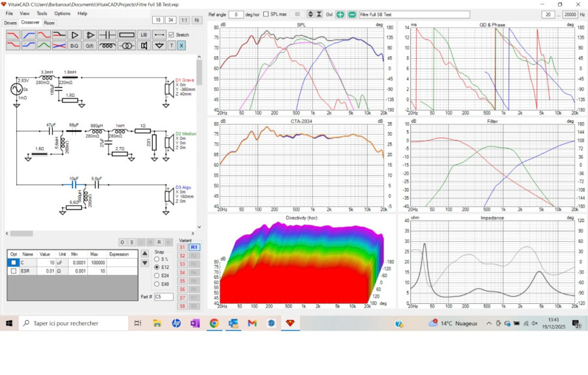
Task: Select the capacitor component tool
Action: (107, 35)
